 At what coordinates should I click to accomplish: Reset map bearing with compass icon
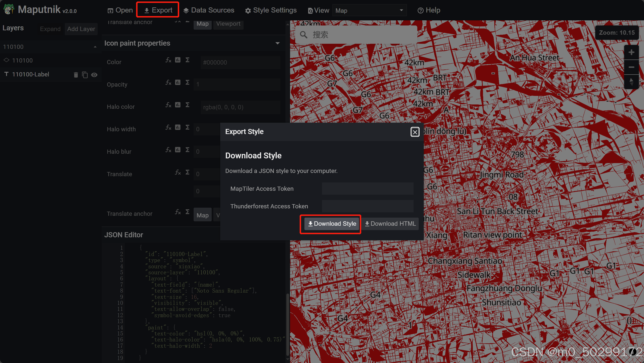coord(631,81)
